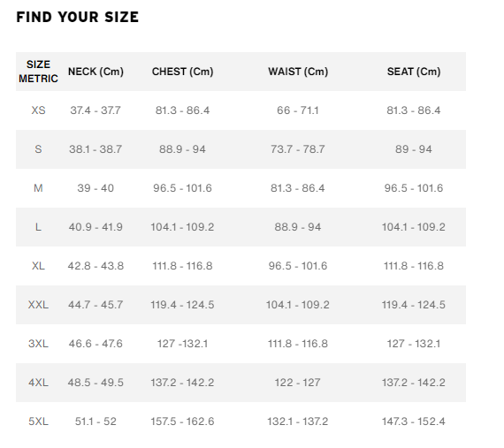Select the M size row label
The width and height of the screenshot is (504, 448).
click(x=38, y=188)
